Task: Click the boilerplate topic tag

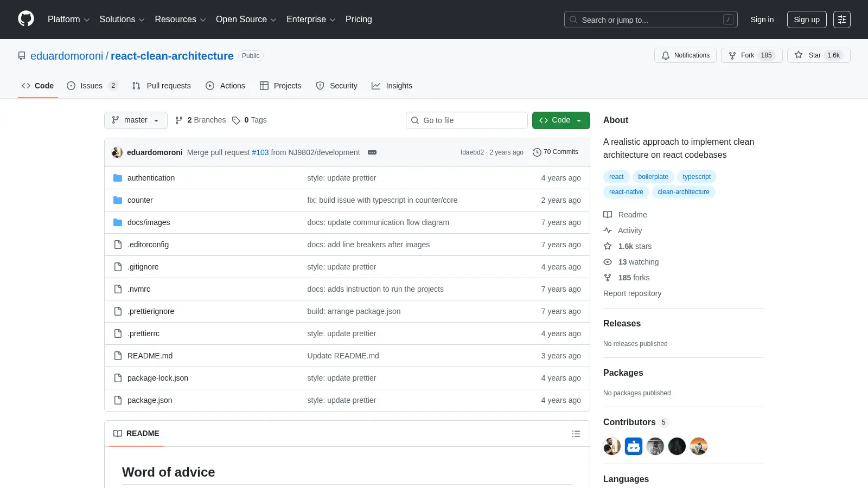Action: tap(653, 177)
